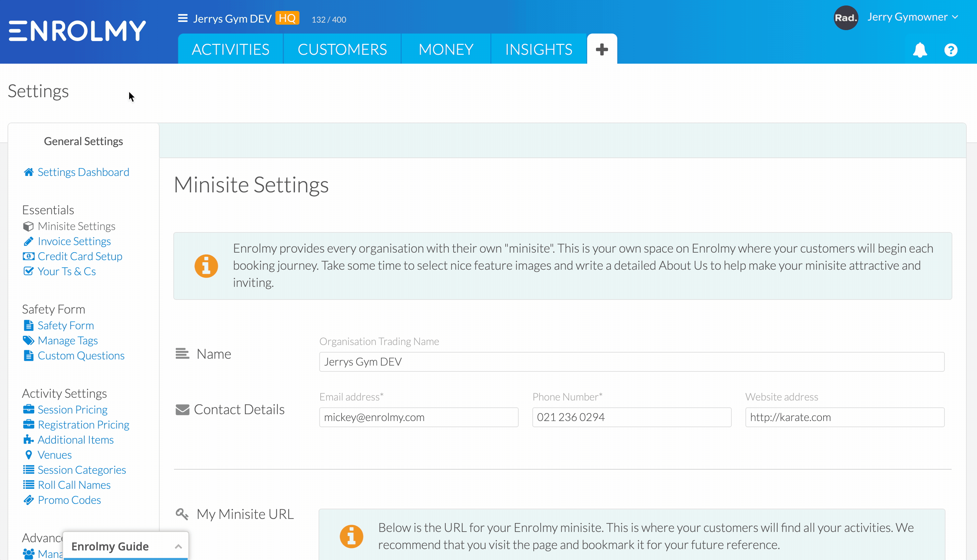
Task: Open Custom Questions
Action: pyautogui.click(x=81, y=355)
